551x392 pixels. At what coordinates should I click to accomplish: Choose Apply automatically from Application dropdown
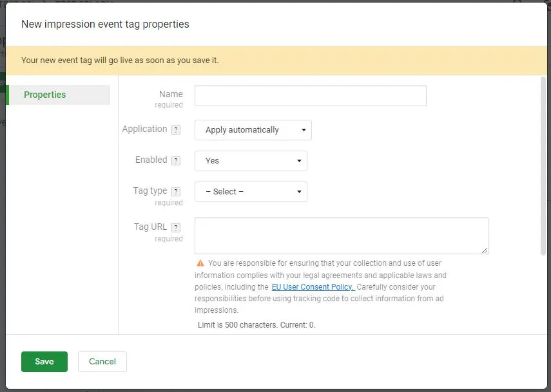(253, 129)
